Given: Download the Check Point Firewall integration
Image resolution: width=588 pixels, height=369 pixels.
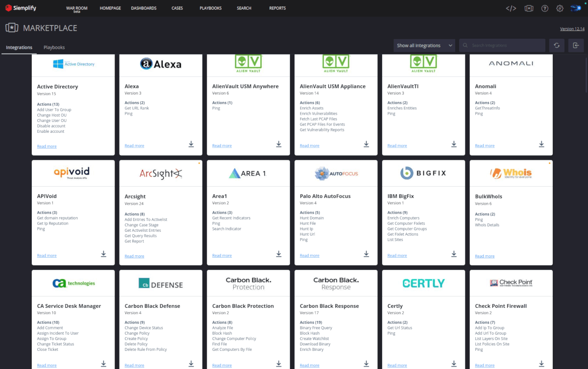Looking at the screenshot, I should [x=541, y=364].
